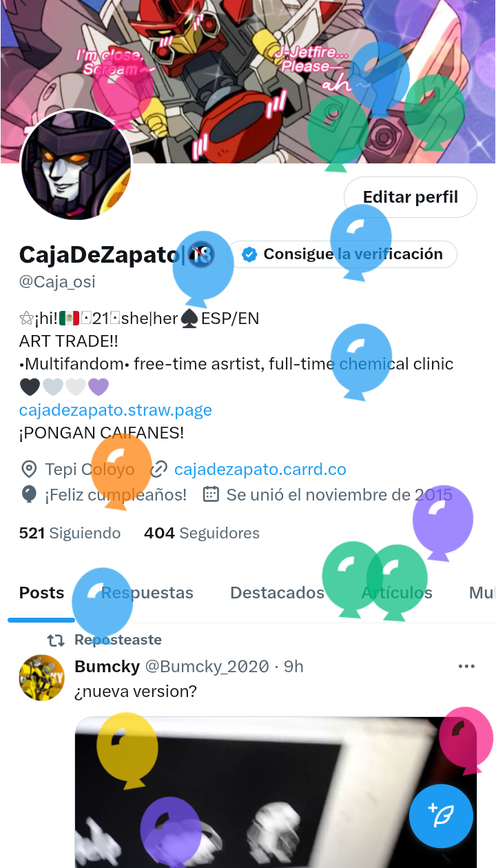
Task: Tap the blue verification badge icon
Action: click(250, 254)
